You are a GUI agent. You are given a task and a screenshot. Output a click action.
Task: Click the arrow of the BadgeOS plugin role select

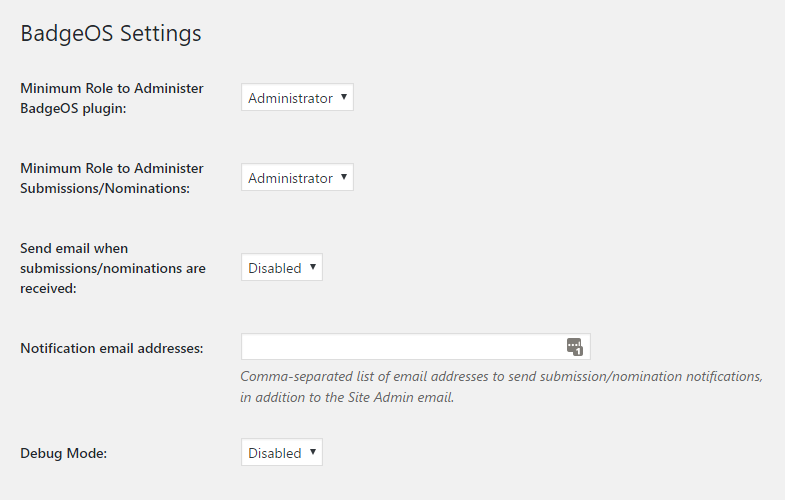344,97
